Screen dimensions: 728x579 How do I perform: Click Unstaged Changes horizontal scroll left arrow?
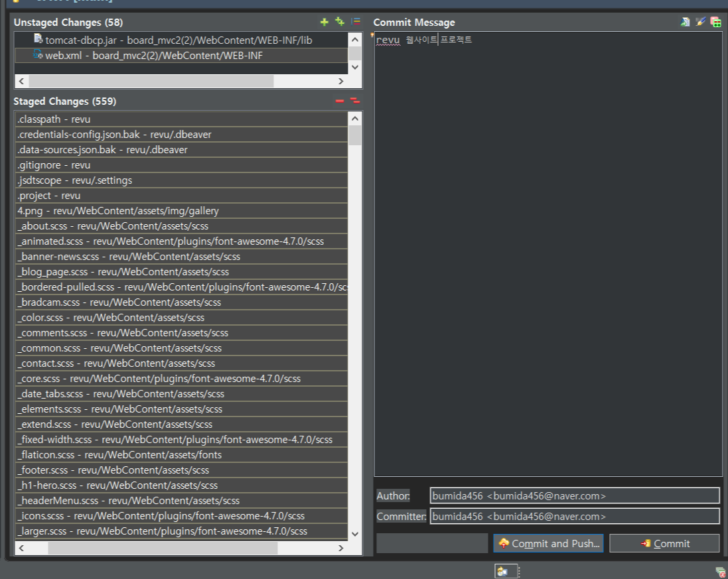[x=21, y=81]
